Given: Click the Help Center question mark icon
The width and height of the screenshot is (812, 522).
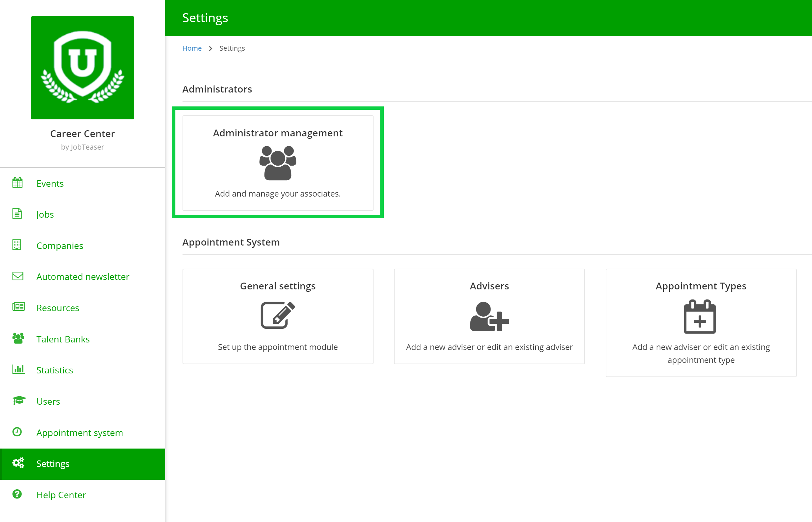Looking at the screenshot, I should [x=17, y=494].
